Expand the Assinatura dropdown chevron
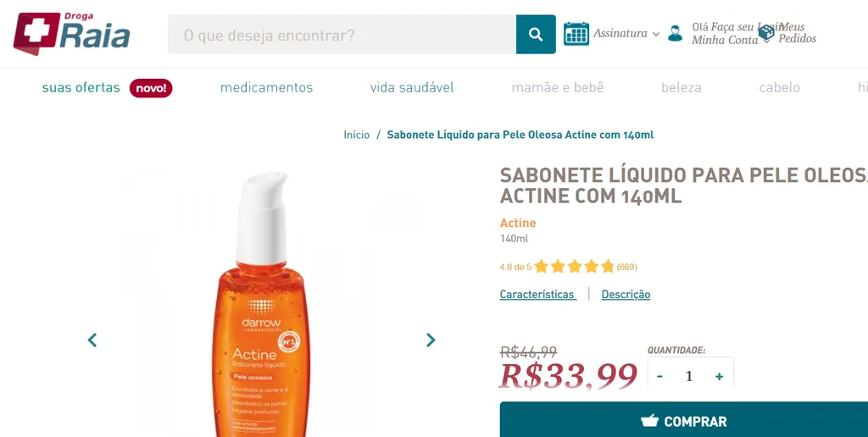The width and height of the screenshot is (868, 437). [656, 34]
